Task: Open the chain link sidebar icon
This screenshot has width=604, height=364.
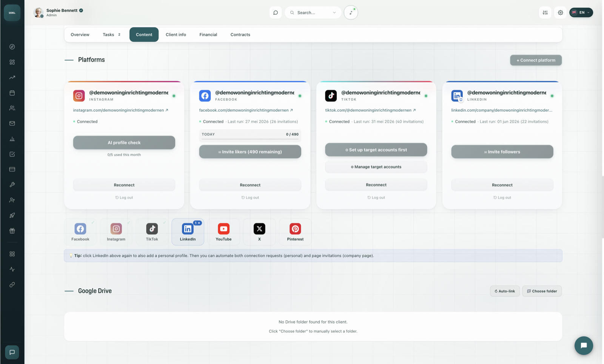Action: pos(12,285)
